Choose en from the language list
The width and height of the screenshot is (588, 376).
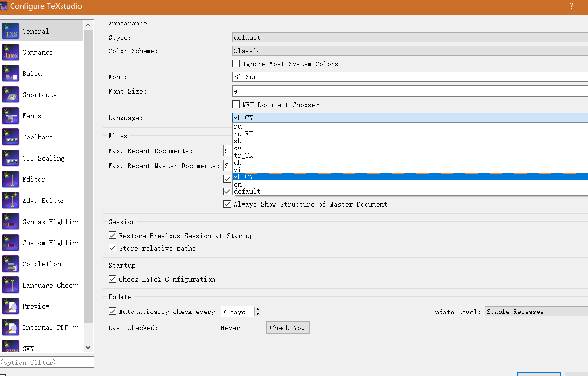point(410,184)
